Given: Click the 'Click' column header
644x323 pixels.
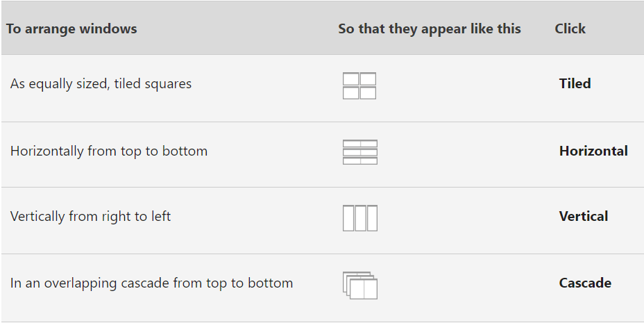Looking at the screenshot, I should click(x=570, y=28).
